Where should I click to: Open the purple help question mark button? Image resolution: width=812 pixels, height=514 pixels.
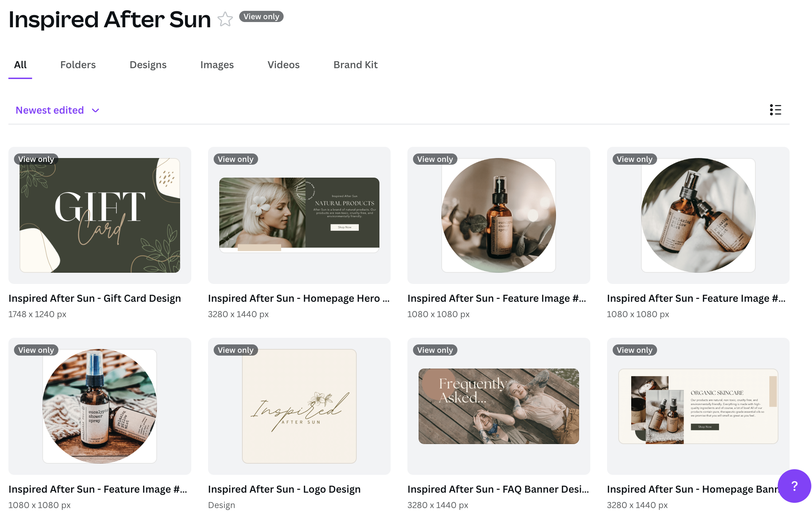coord(794,486)
